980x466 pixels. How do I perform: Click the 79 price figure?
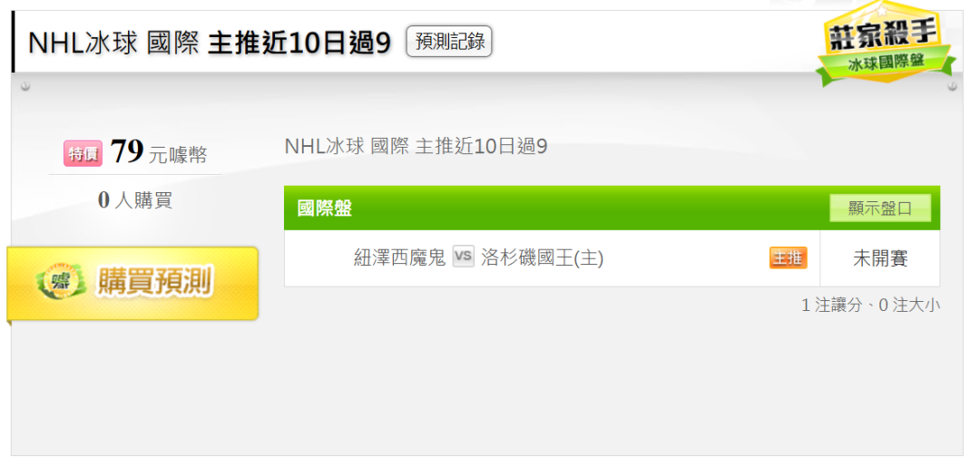(128, 151)
